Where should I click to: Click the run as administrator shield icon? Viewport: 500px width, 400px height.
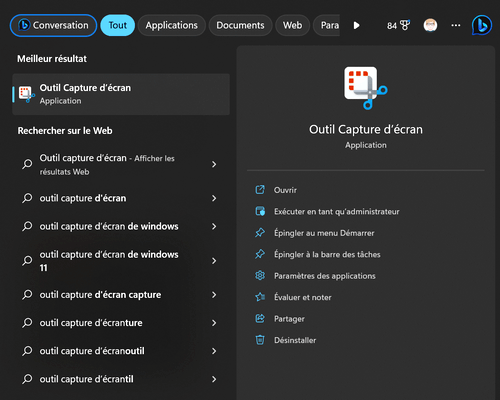260,211
